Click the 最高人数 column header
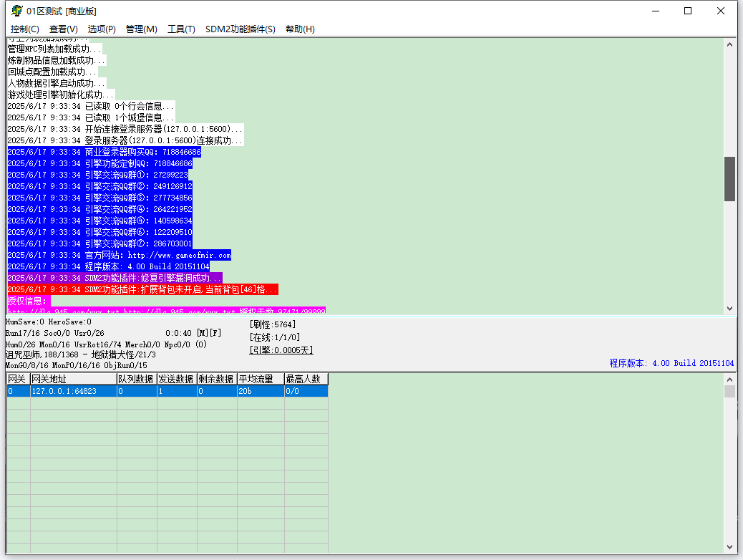Image resolution: width=743 pixels, height=560 pixels. coord(306,379)
